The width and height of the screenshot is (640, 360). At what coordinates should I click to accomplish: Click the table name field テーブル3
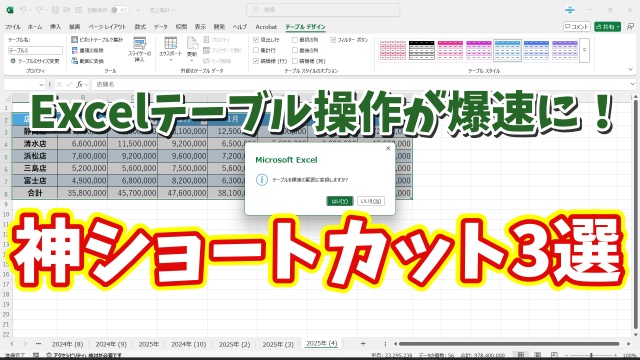[36, 51]
